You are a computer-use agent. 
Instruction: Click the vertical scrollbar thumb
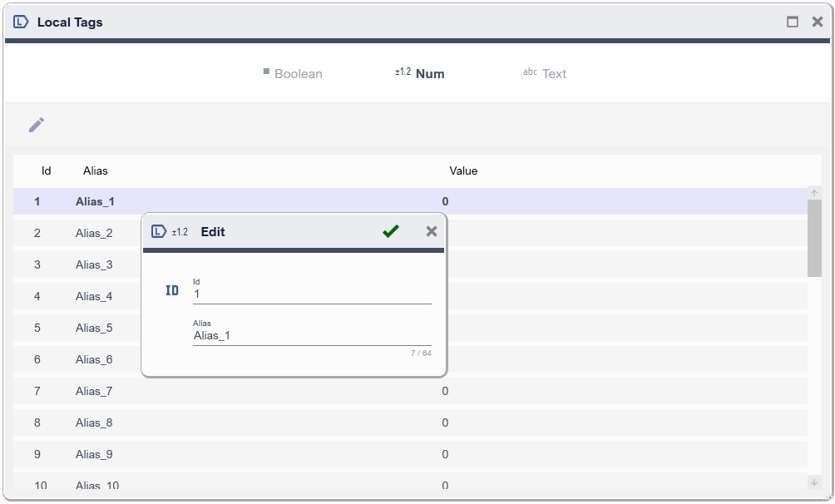point(814,237)
